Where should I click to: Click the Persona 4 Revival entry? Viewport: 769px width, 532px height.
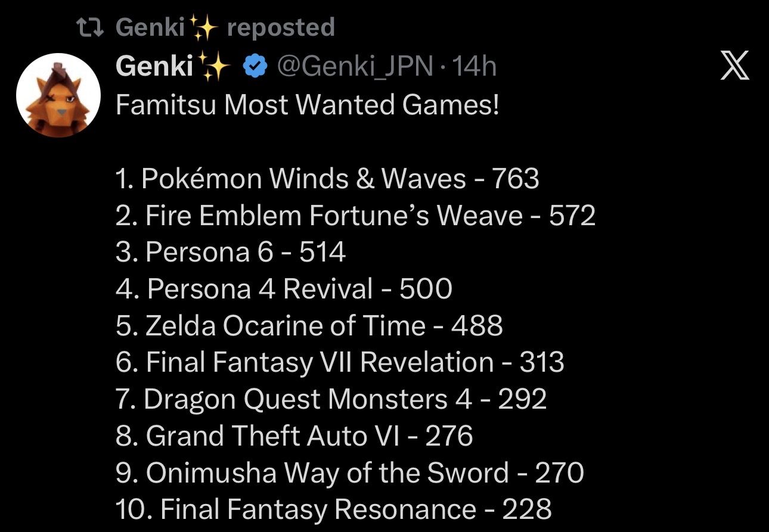click(x=284, y=289)
